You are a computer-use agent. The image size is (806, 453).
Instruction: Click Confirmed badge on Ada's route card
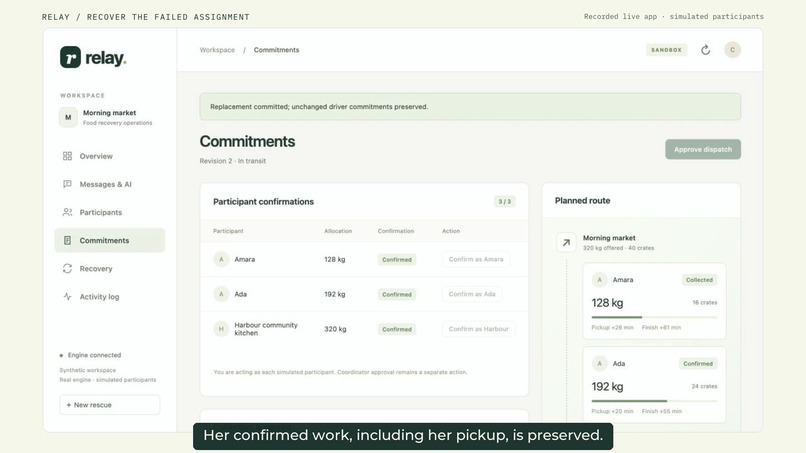(698, 364)
